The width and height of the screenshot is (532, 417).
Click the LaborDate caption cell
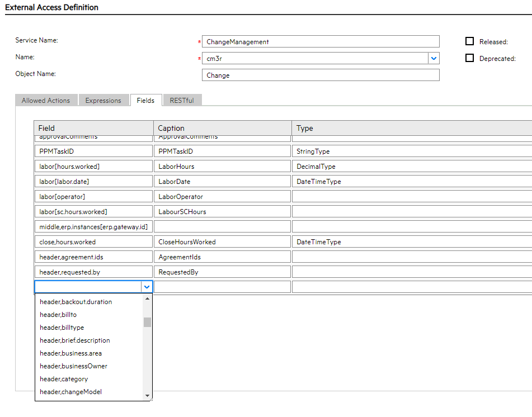(x=223, y=181)
